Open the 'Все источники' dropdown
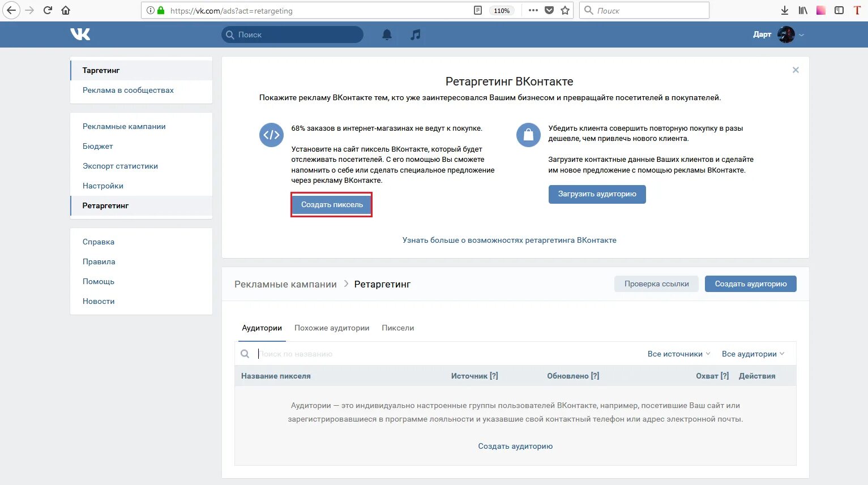Viewport: 868px width, 485px height. [x=679, y=354]
